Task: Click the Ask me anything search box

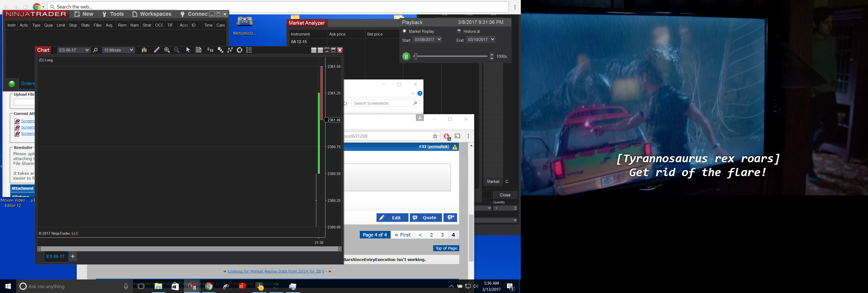Action: click(x=74, y=286)
